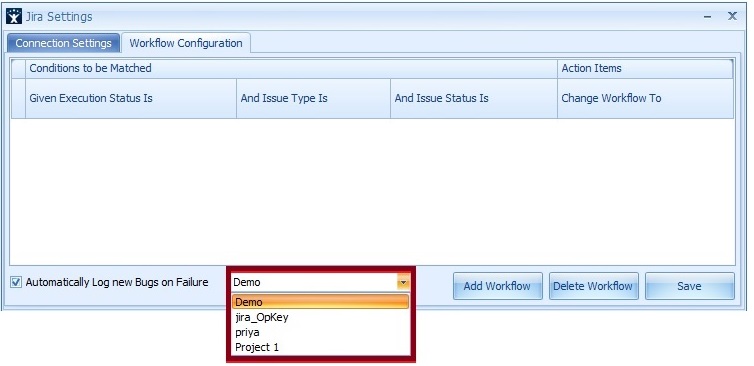This screenshot has width=754, height=366.
Task: Click the And Issue Status Is column
Action: pyautogui.click(x=474, y=99)
